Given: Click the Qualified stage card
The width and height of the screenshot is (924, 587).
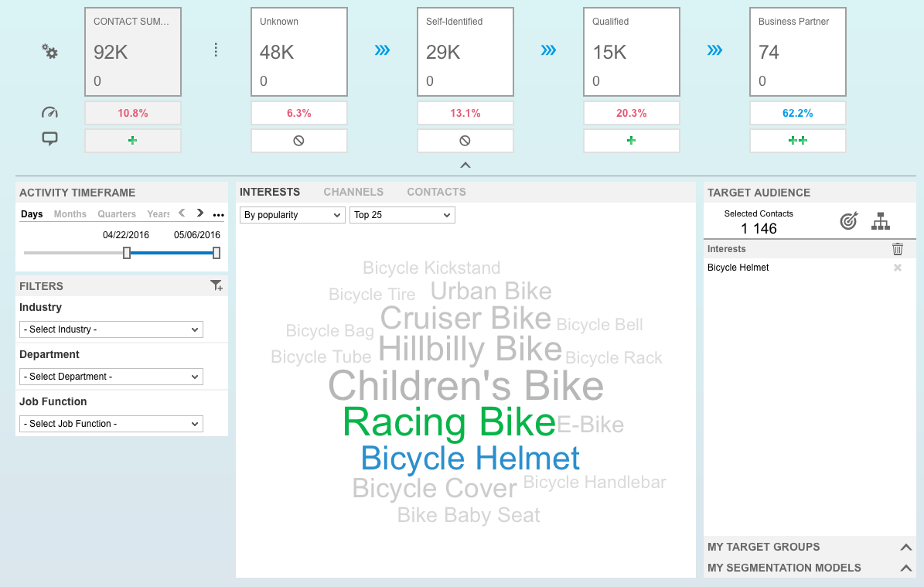Looking at the screenshot, I should (x=632, y=52).
